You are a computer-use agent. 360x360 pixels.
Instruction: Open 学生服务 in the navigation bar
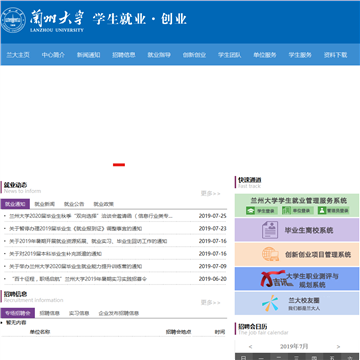[300, 55]
